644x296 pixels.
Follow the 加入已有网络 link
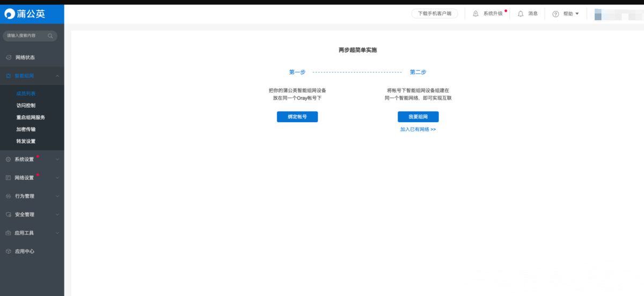tap(418, 130)
